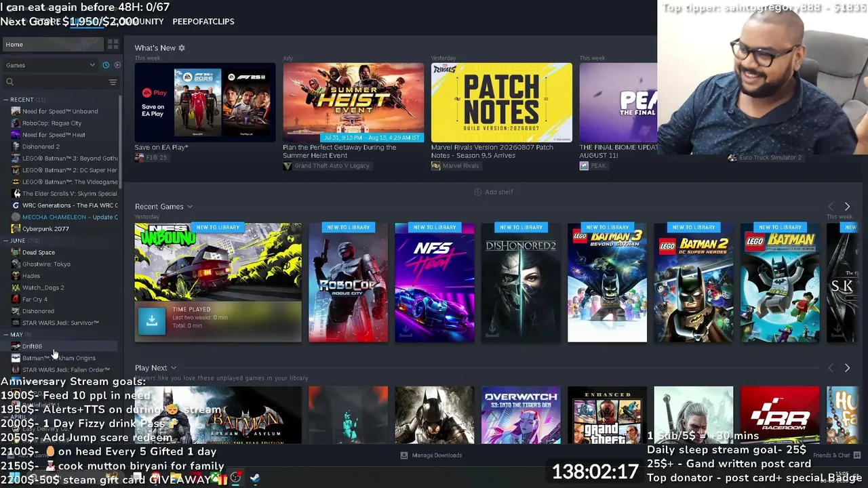Screen dimensions: 868x488
Task: Open the Overwatch cover in Play Next
Action: click(x=521, y=415)
